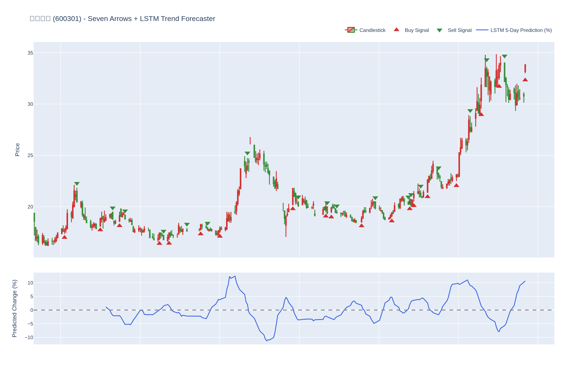Click the Candlestick legend icon
This screenshot has width=588, height=378.
coord(351,30)
